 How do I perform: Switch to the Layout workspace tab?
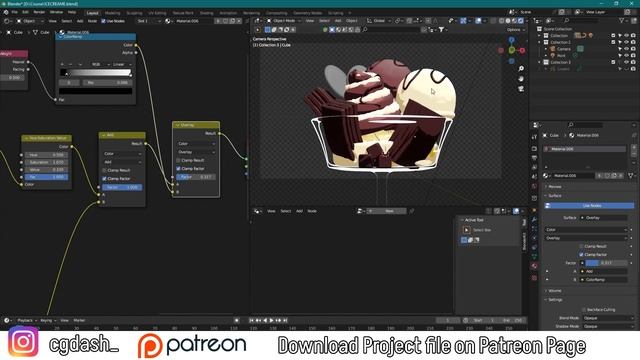93,13
